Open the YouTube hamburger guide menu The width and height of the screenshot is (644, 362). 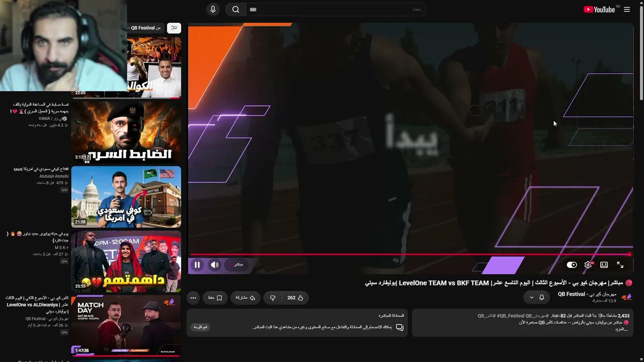pyautogui.click(x=627, y=10)
